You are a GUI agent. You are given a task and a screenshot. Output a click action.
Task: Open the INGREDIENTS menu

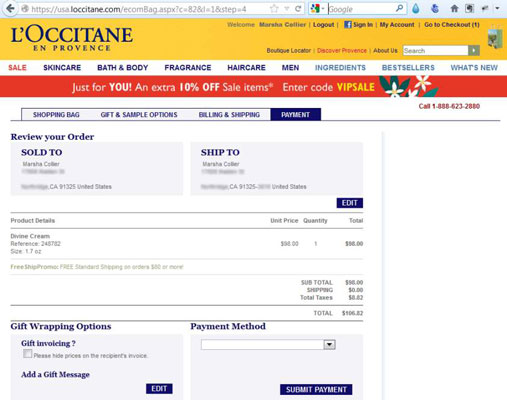[x=340, y=68]
